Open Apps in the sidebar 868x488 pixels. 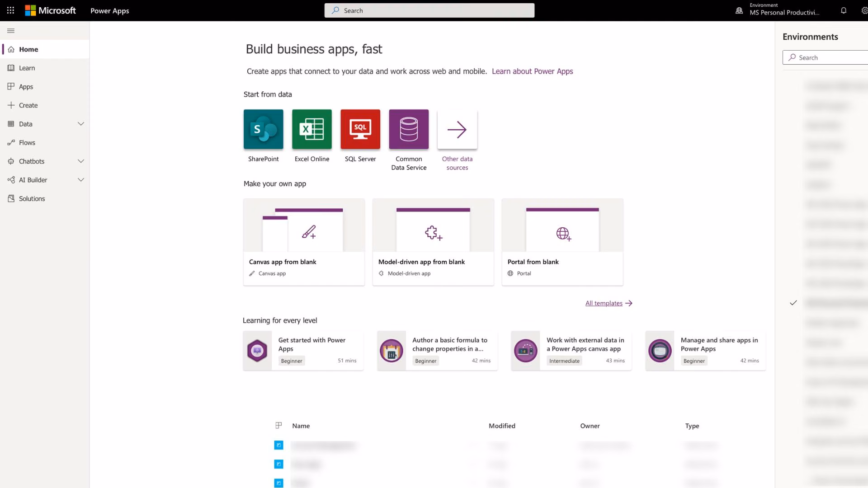pos(45,86)
